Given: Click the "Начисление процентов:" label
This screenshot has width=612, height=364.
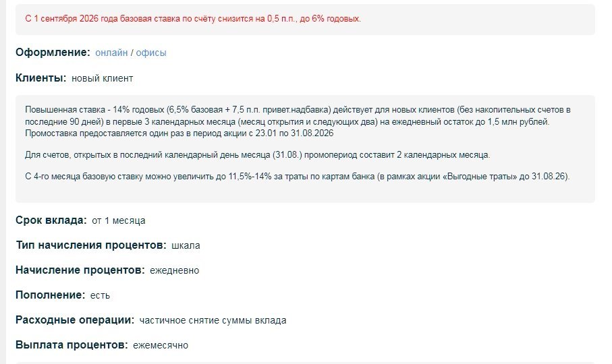Looking at the screenshot, I should tap(80, 270).
